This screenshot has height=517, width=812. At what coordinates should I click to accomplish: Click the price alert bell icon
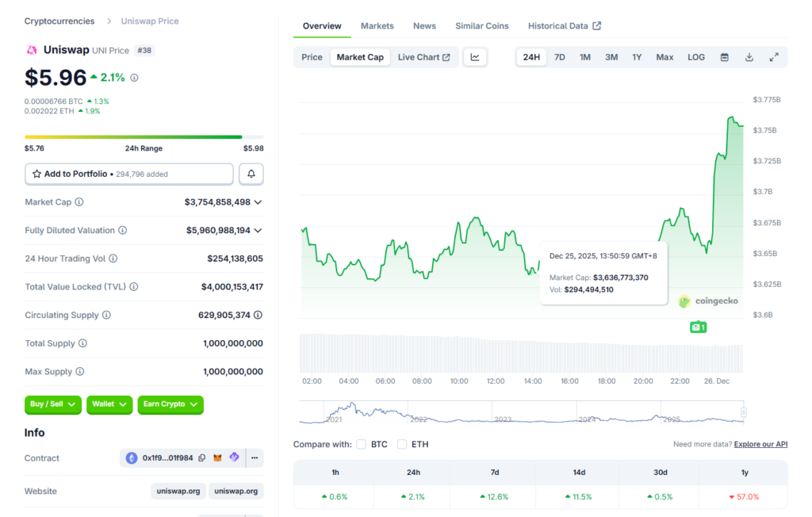pos(251,174)
